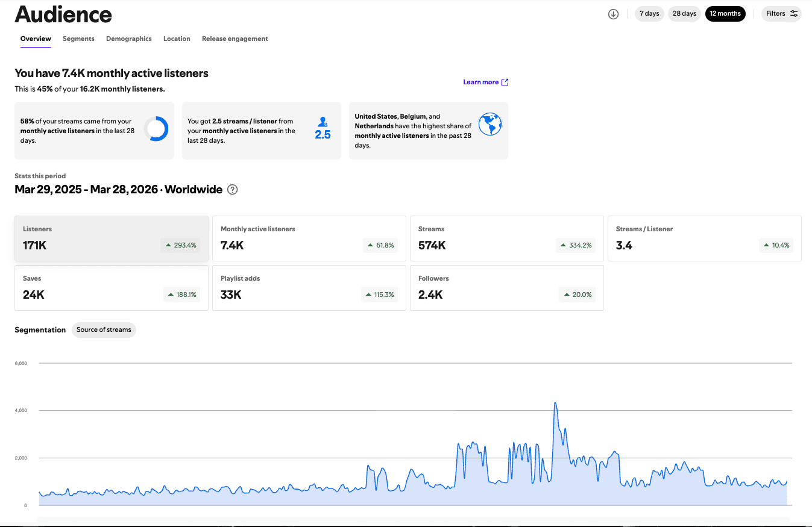
Task: Open the Demographics tab
Action: (x=129, y=39)
